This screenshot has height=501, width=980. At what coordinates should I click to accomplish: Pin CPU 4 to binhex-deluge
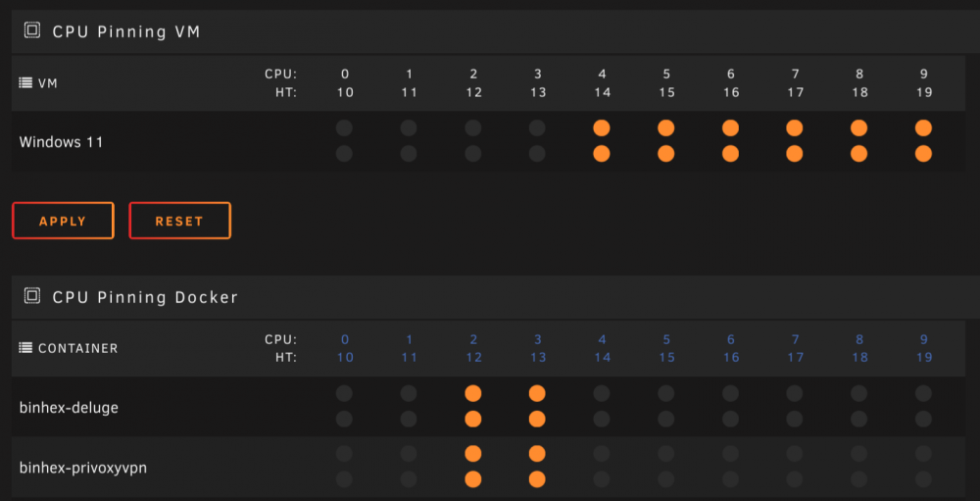click(602, 393)
